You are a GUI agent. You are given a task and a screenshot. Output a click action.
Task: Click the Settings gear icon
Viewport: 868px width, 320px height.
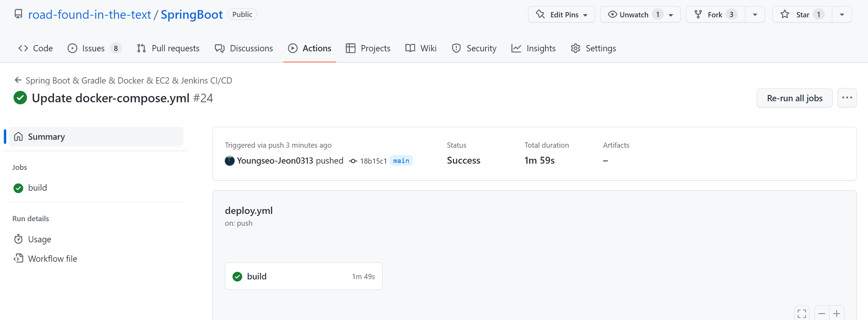tap(576, 48)
